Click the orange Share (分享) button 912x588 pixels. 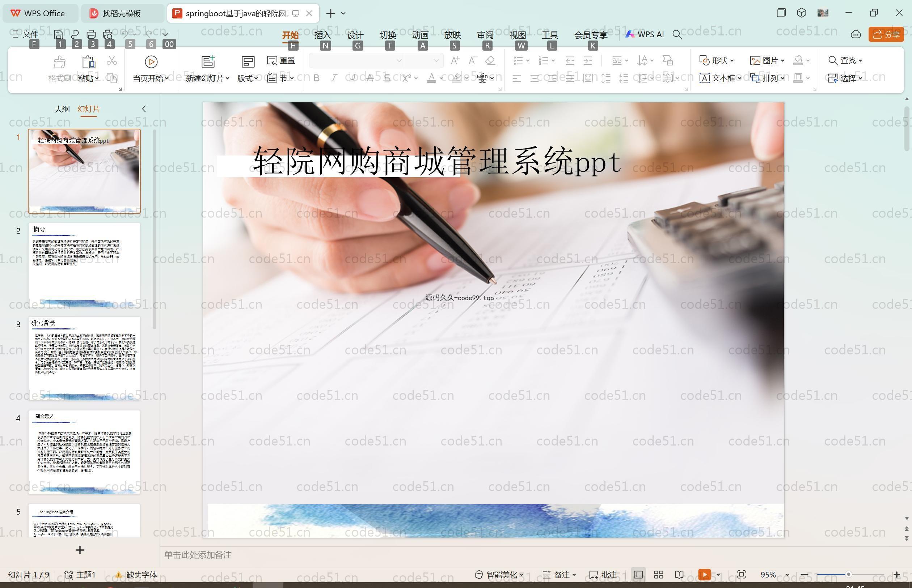tap(886, 35)
